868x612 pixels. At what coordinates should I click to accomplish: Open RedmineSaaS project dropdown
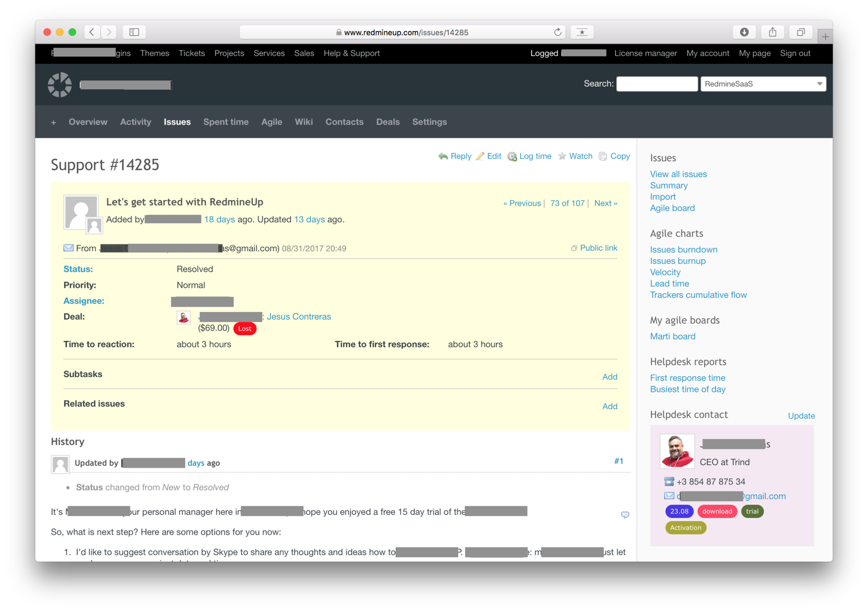pos(763,84)
